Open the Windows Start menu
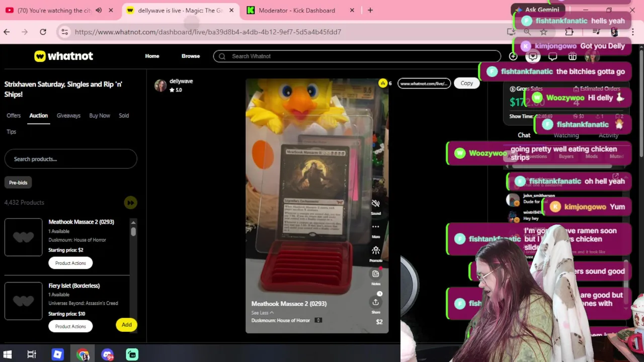Screen dimensions: 644x362 pos(8,355)
